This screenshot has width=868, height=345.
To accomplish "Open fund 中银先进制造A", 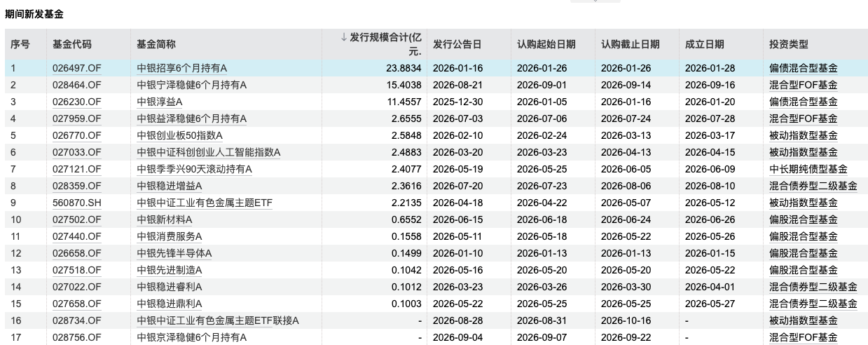I will (x=169, y=270).
